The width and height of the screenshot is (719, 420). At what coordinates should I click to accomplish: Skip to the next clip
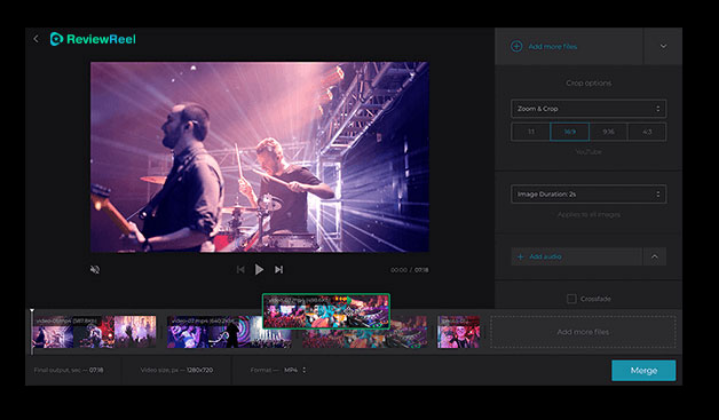(279, 269)
